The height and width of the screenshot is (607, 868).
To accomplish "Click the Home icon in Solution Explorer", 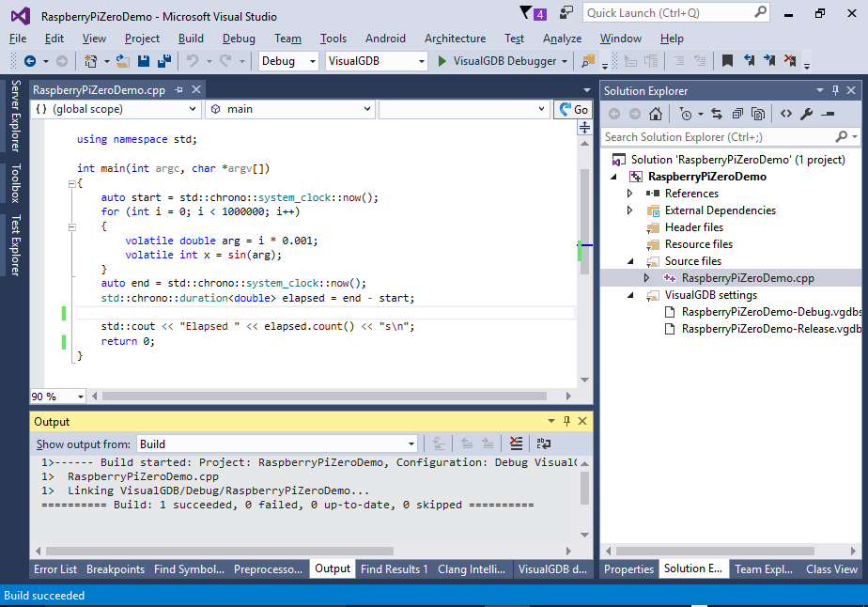I will point(656,114).
